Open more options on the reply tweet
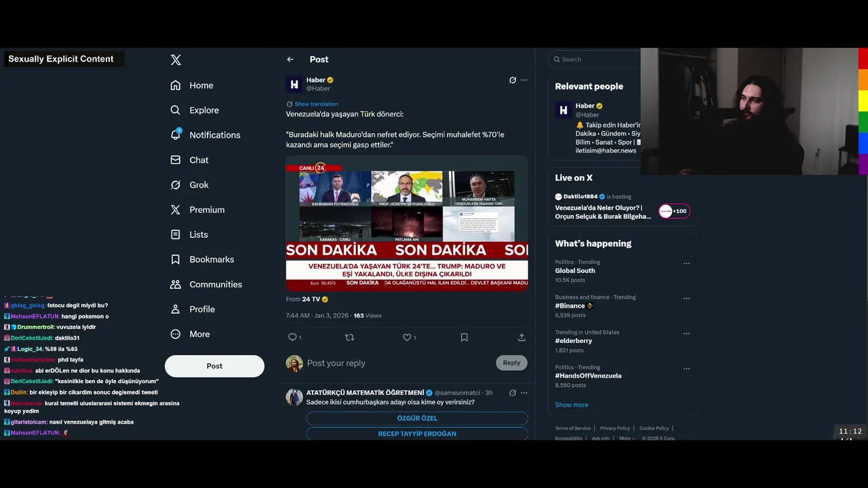Viewport: 868px width, 488px height. (524, 393)
